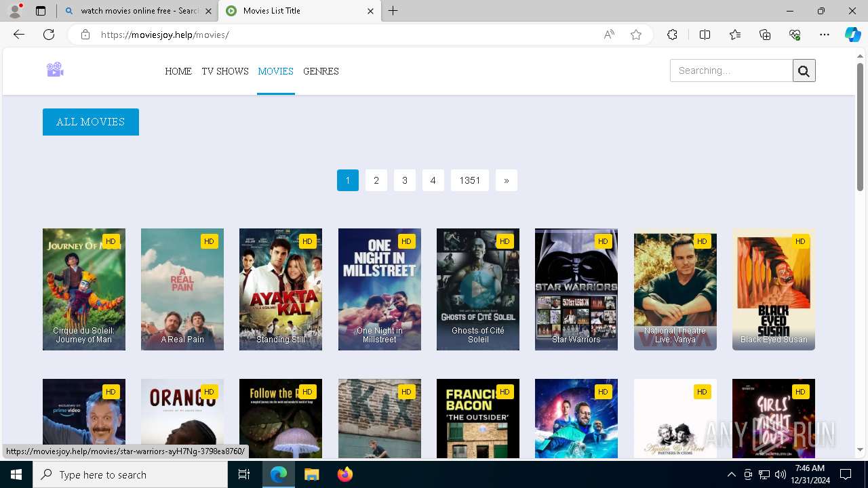Go to pagination page 1
868x488 pixels.
[348, 180]
